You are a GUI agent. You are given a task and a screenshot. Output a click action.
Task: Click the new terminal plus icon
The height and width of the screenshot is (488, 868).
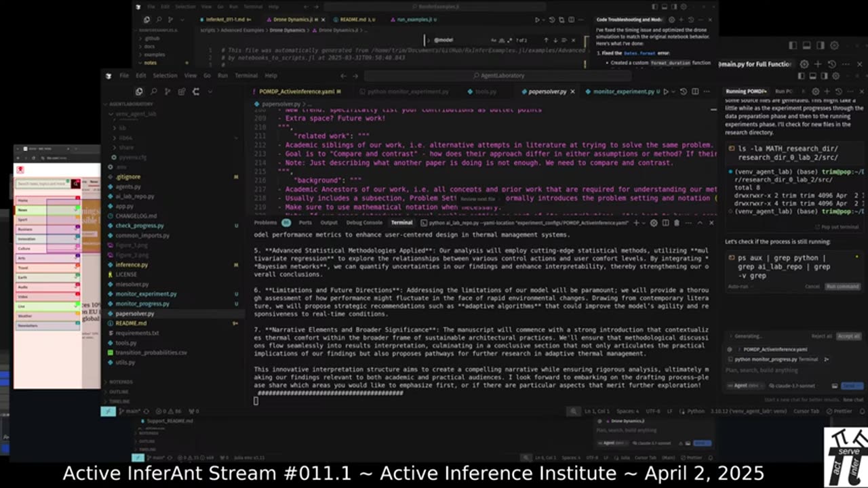(636, 223)
